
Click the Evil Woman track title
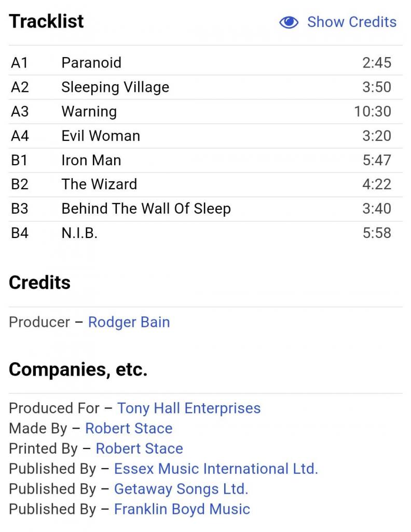click(101, 136)
